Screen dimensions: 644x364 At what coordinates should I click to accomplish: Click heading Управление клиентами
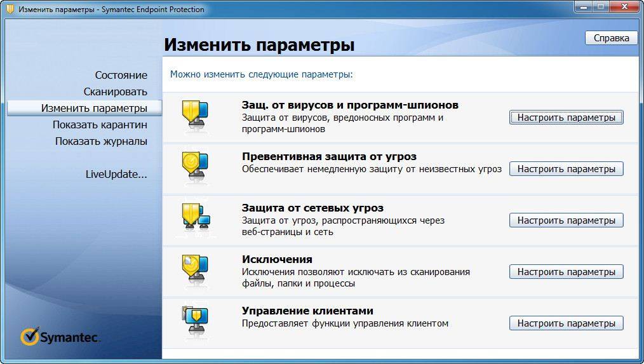click(307, 311)
